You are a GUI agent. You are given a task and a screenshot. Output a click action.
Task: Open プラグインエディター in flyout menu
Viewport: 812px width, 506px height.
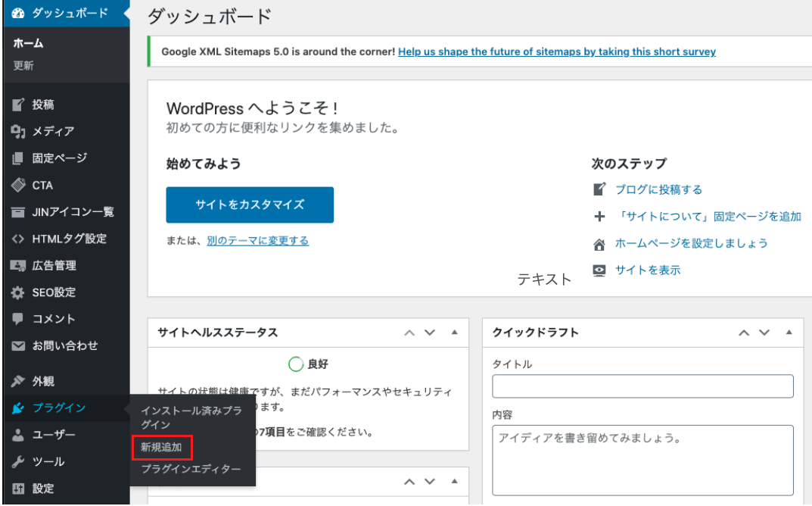pos(191,469)
